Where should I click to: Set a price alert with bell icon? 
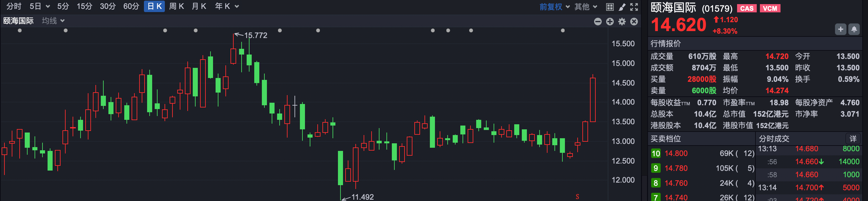tap(854, 29)
